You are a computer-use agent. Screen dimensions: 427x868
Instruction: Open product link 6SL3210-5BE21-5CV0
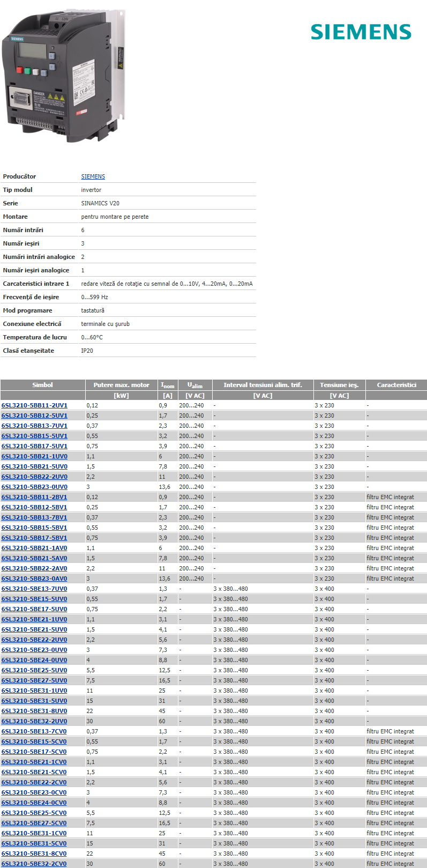tap(34, 772)
